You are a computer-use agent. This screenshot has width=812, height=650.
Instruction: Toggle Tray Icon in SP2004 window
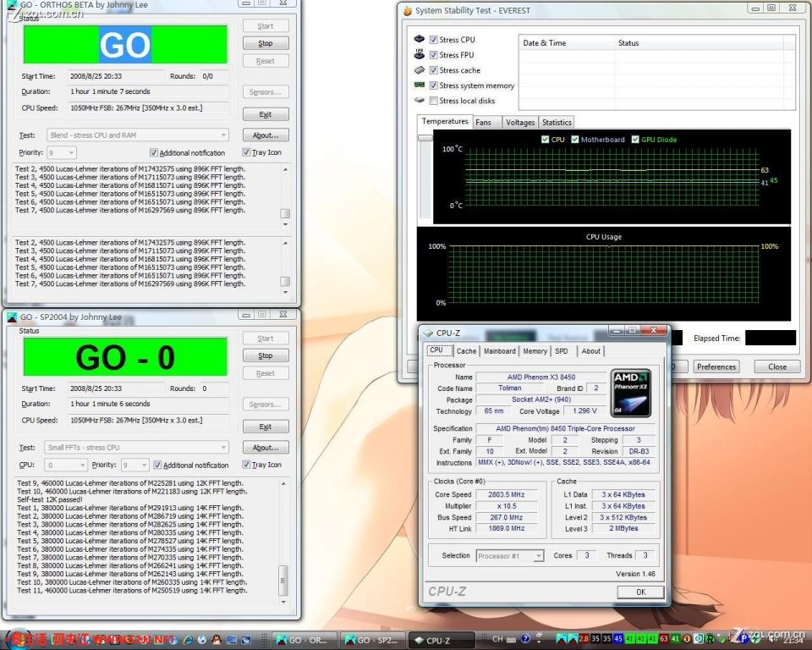point(246,465)
